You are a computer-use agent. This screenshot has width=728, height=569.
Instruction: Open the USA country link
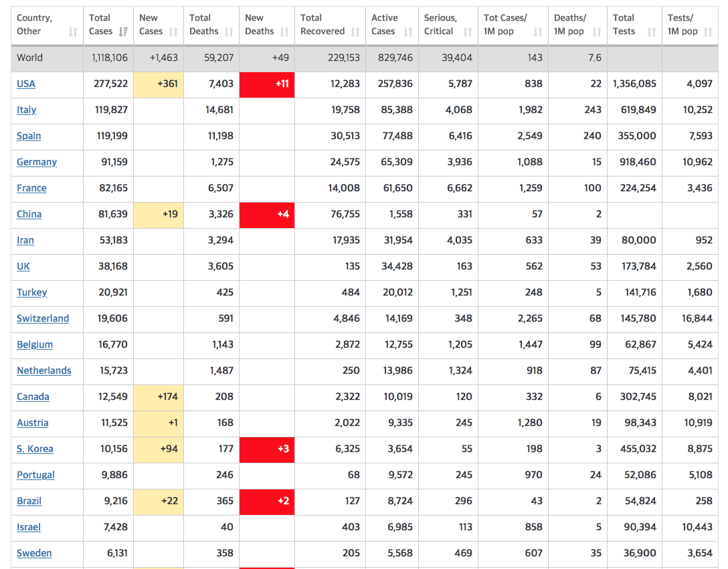tap(26, 84)
